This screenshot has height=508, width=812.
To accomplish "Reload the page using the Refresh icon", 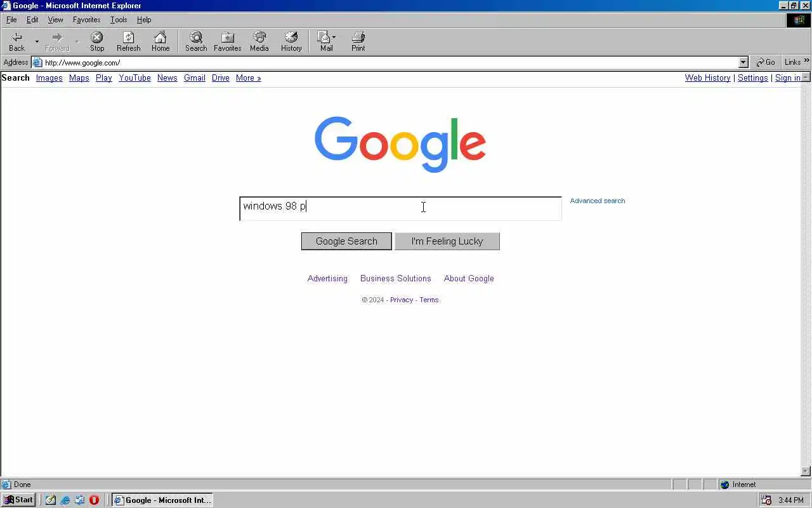I will click(x=129, y=42).
